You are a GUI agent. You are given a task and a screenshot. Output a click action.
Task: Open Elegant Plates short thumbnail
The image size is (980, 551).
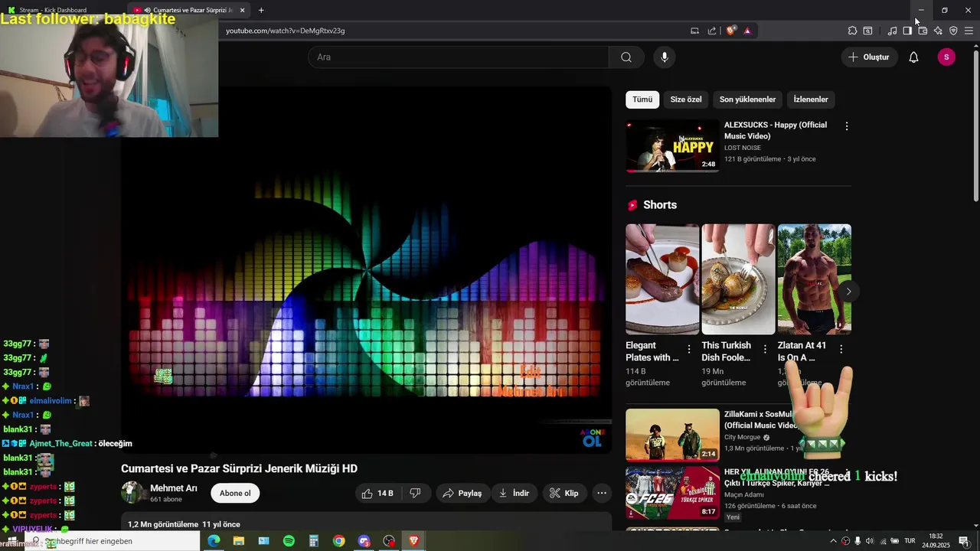coord(662,279)
